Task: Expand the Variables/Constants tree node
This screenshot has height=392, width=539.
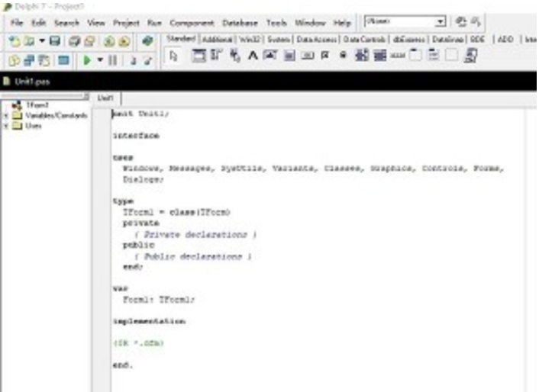Action: point(6,115)
